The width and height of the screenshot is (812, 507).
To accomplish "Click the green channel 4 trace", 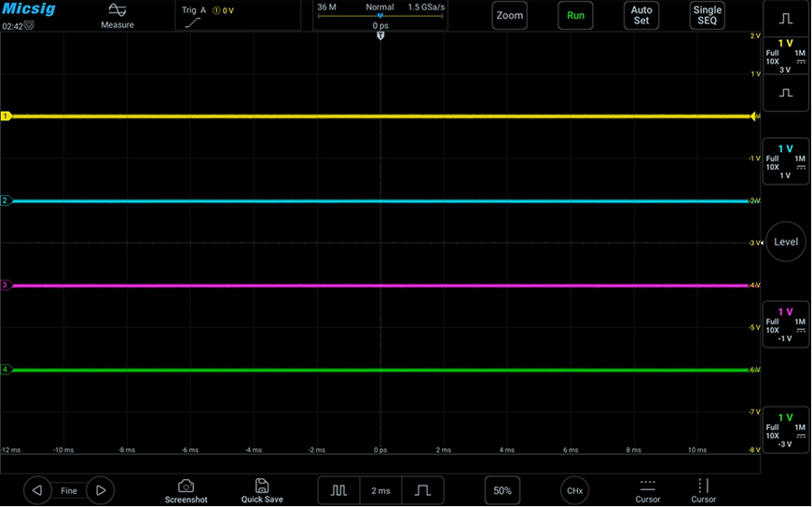I will click(x=380, y=370).
